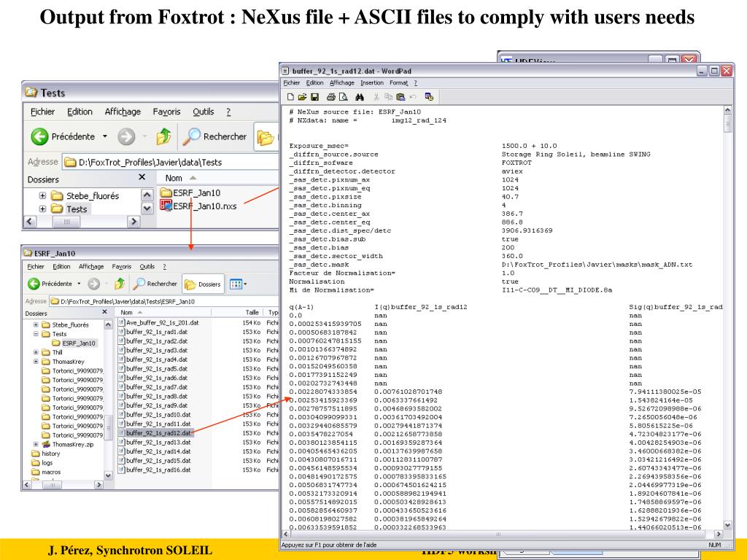
Task: Click the address field in Tests window
Action: point(171,163)
